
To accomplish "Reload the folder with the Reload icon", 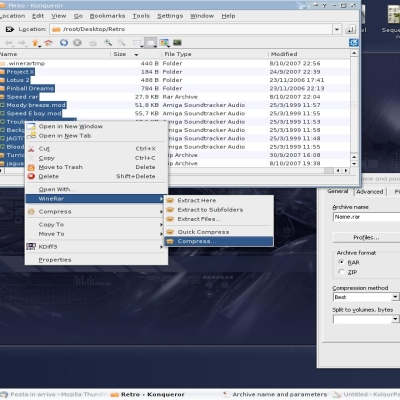I will tap(64, 43).
